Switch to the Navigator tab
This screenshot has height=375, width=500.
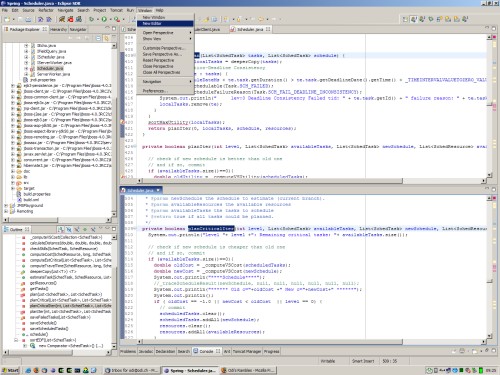(78, 29)
